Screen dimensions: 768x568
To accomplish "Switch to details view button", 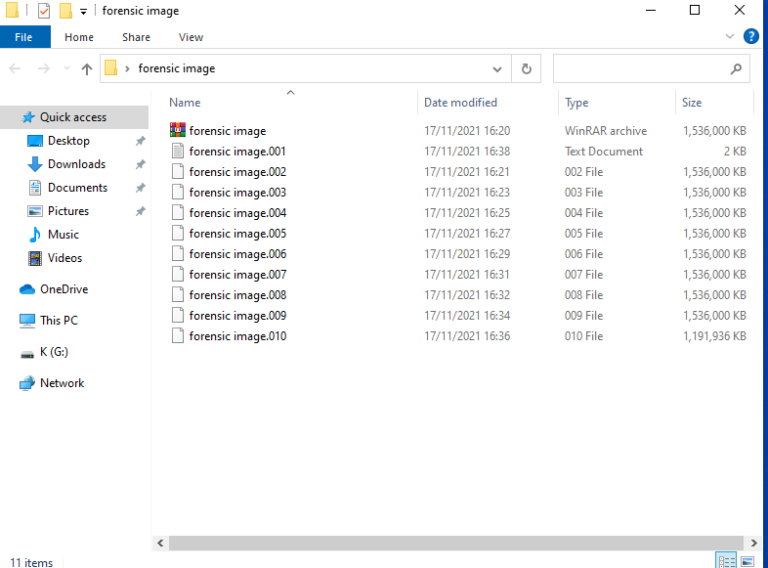I will tap(726, 561).
